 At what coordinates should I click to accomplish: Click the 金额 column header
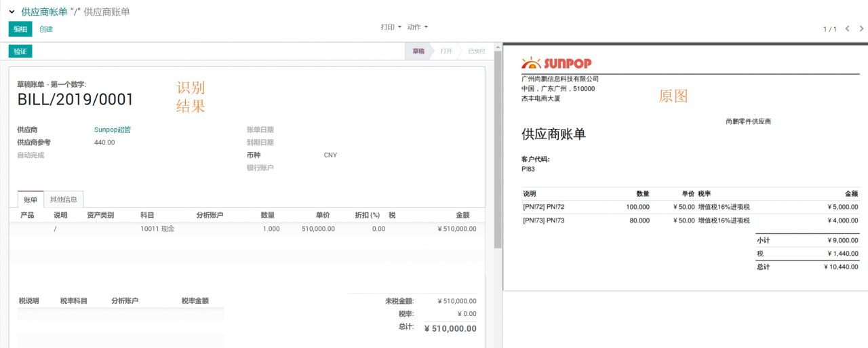[x=462, y=215]
